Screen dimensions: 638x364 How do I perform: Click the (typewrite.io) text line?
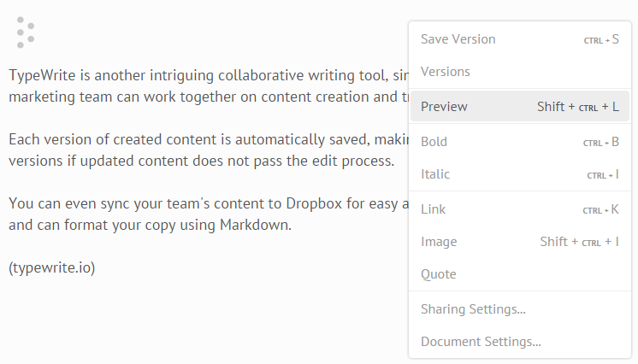[51, 267]
